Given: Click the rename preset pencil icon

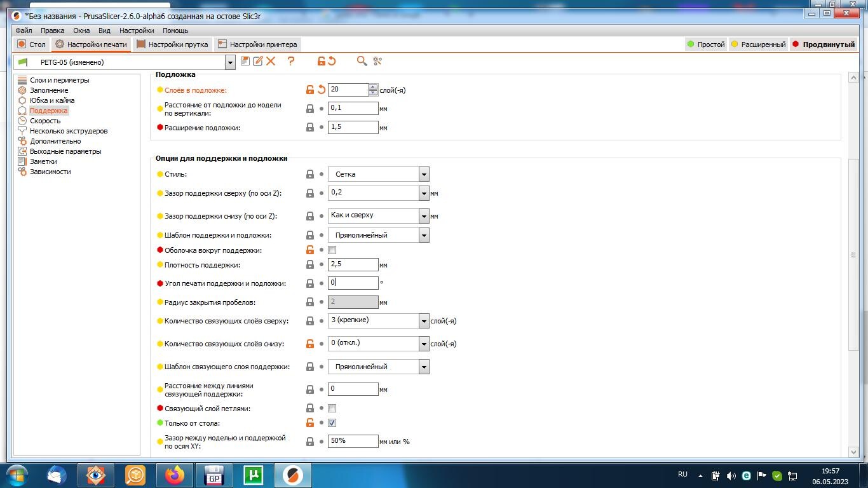Looking at the screenshot, I should pyautogui.click(x=258, y=61).
